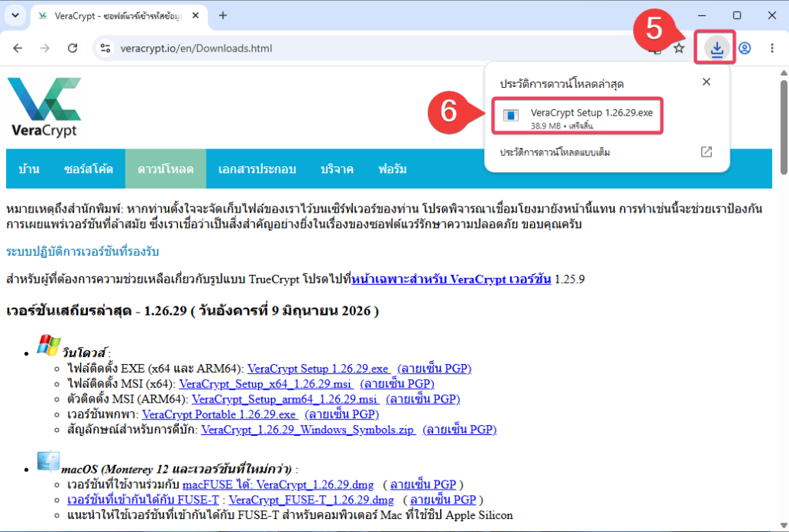Viewport: 789px width, 532px height.
Task: Open ระบบปฏิบัติการเวอร์ชันที่รองรับ link
Action: click(x=82, y=252)
